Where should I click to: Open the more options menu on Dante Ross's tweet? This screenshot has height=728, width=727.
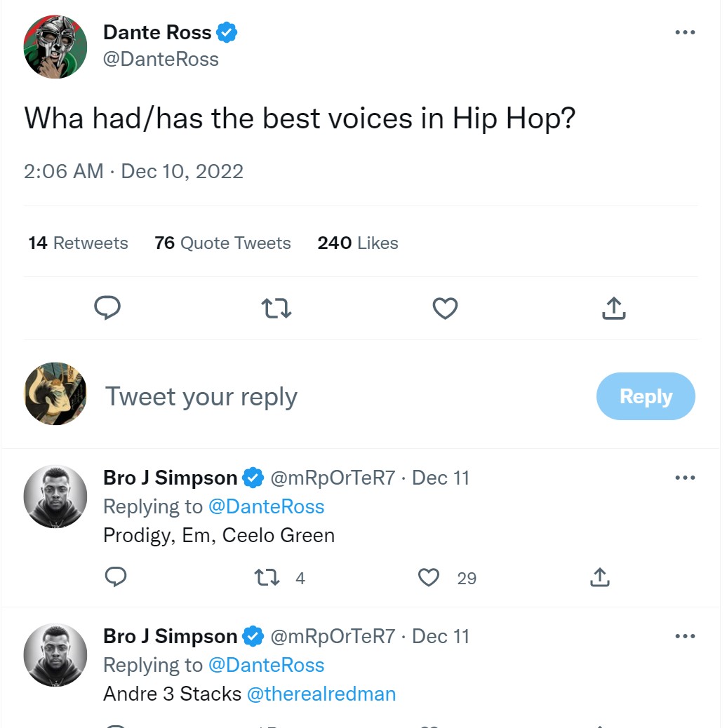coord(684,32)
